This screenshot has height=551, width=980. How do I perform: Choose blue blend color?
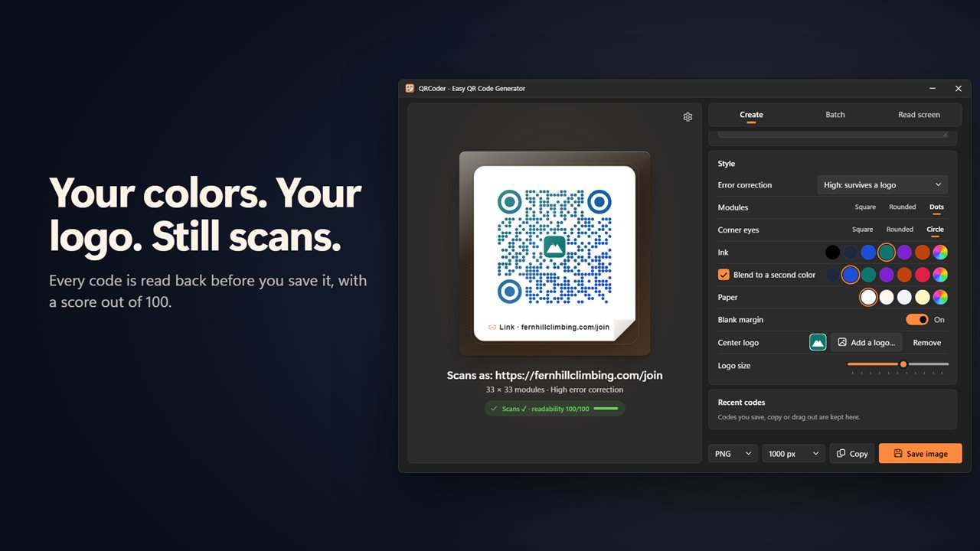851,275
